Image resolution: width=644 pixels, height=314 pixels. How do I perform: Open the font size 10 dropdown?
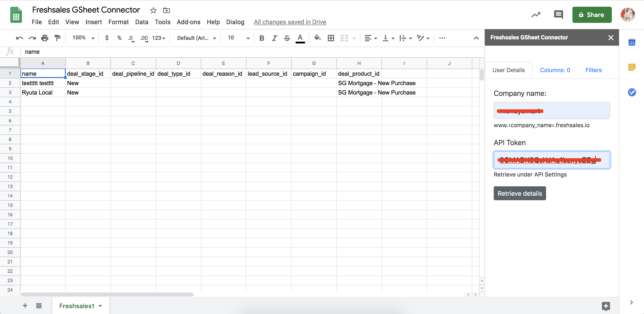239,38
